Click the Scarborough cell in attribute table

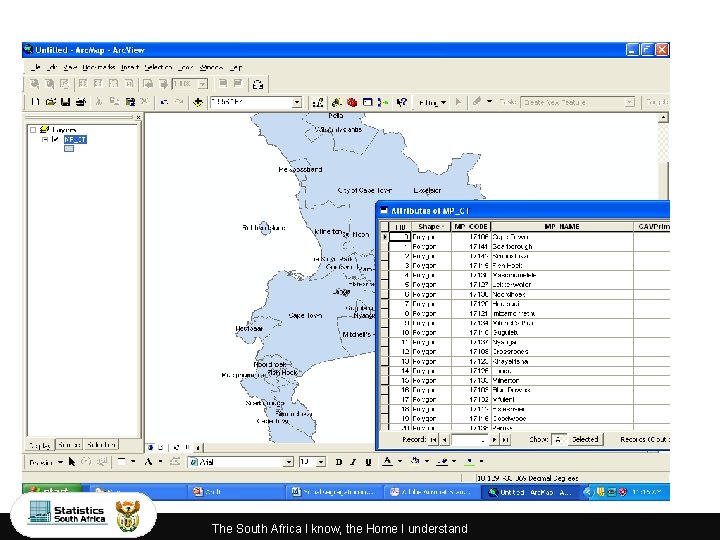pos(562,247)
